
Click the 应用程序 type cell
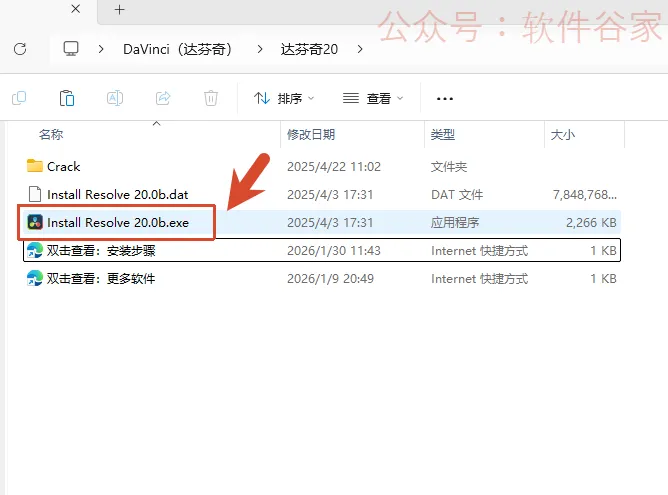(455, 223)
